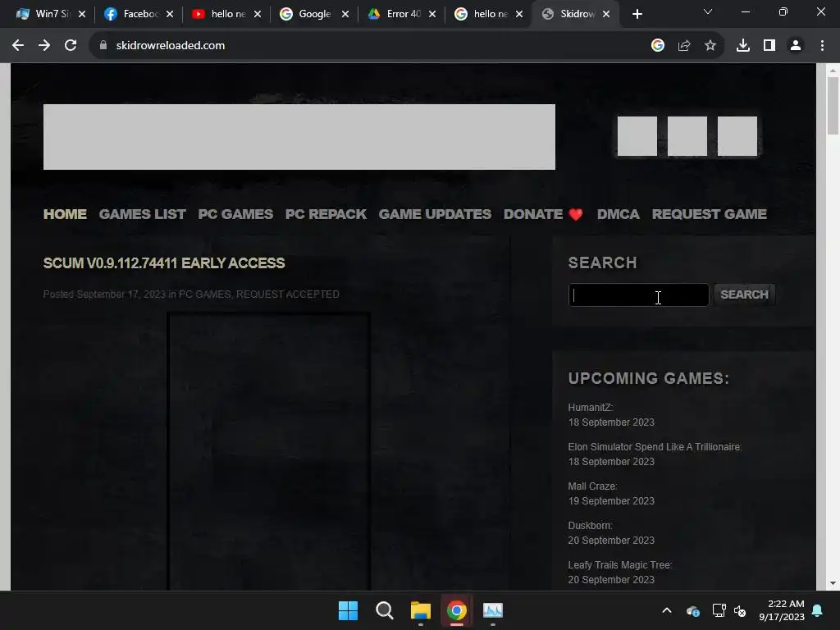The width and height of the screenshot is (840, 630).
Task: Close the YouTube hello ne tab
Action: point(258,14)
